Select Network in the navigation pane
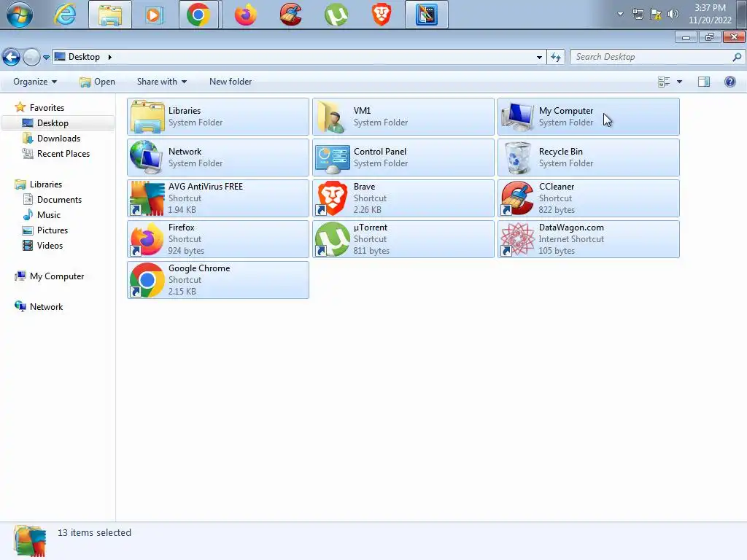 pos(46,306)
